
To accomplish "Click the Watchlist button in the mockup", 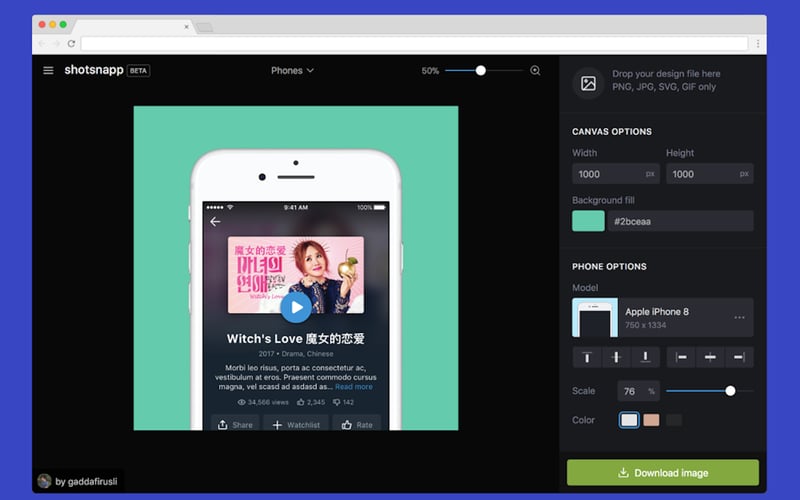I will [x=296, y=424].
